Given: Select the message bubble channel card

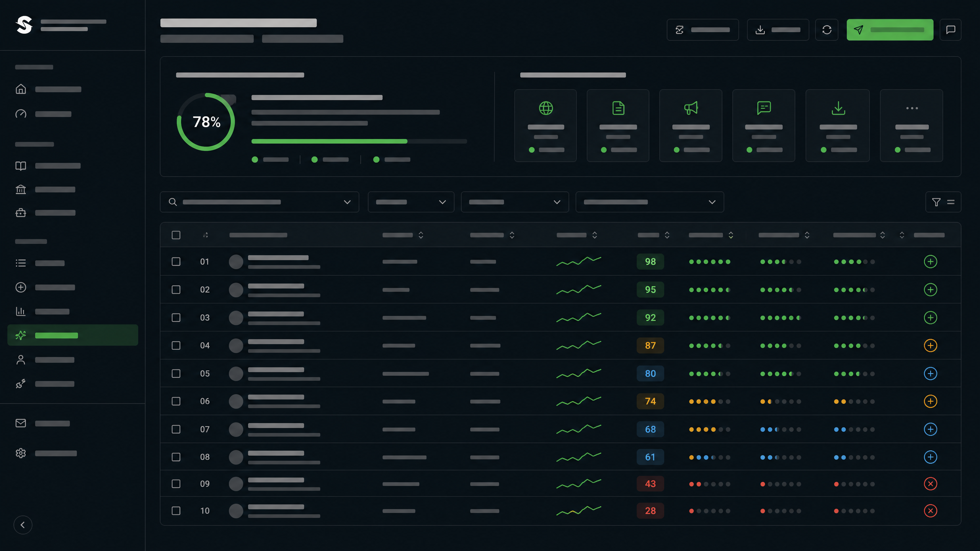Looking at the screenshot, I should point(764,126).
